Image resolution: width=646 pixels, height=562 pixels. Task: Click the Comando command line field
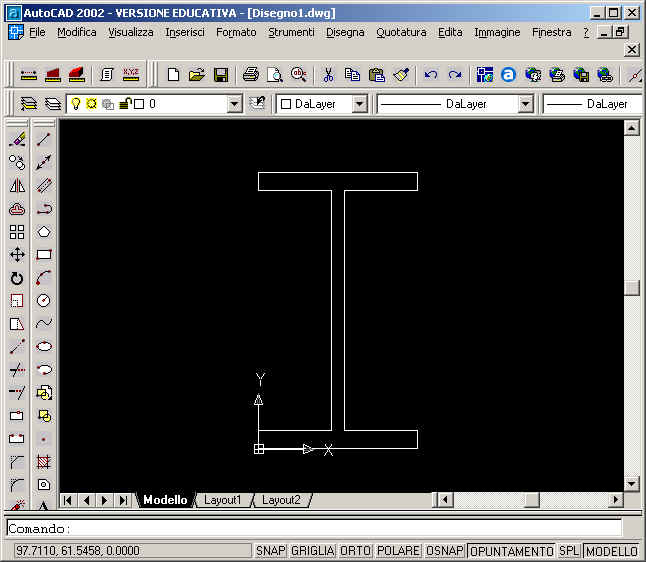314,529
